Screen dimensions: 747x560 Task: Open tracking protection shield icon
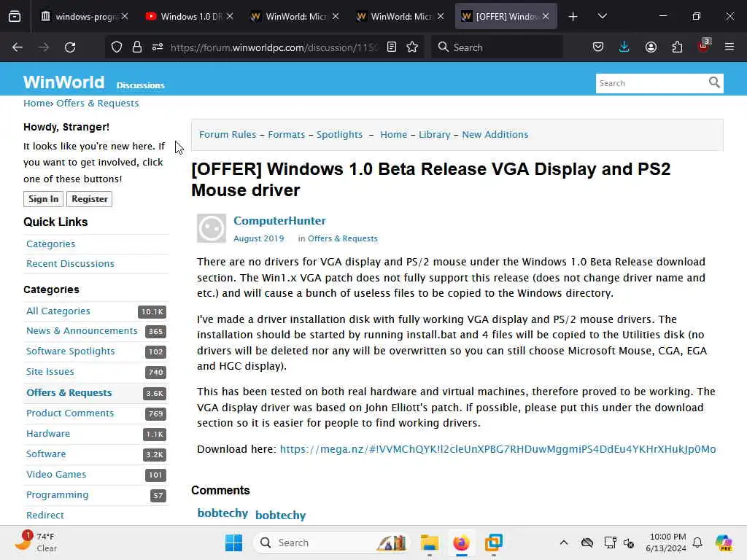click(x=117, y=47)
